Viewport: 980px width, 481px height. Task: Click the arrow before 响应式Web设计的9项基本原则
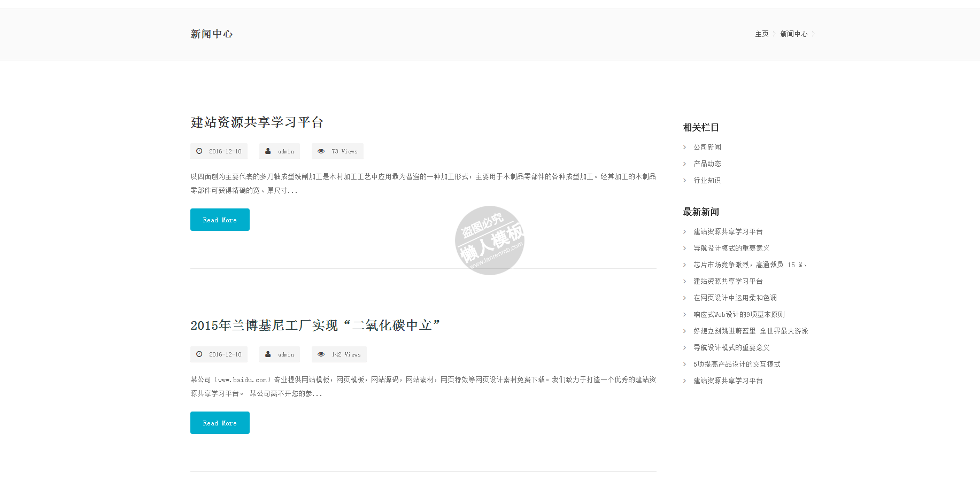684,314
